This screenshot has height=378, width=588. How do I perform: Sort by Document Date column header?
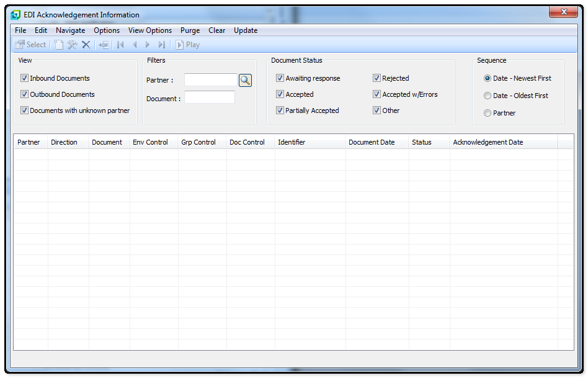(372, 142)
